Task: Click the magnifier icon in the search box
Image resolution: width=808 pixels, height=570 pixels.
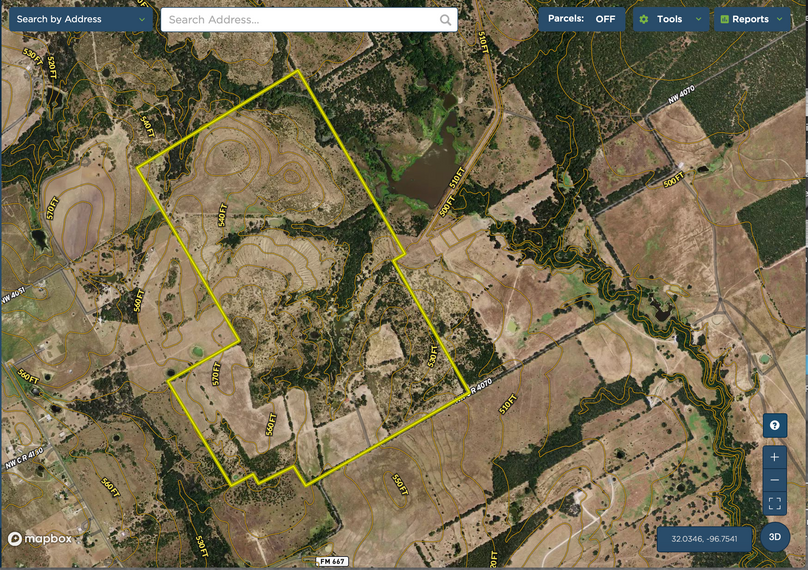Action: 445,20
